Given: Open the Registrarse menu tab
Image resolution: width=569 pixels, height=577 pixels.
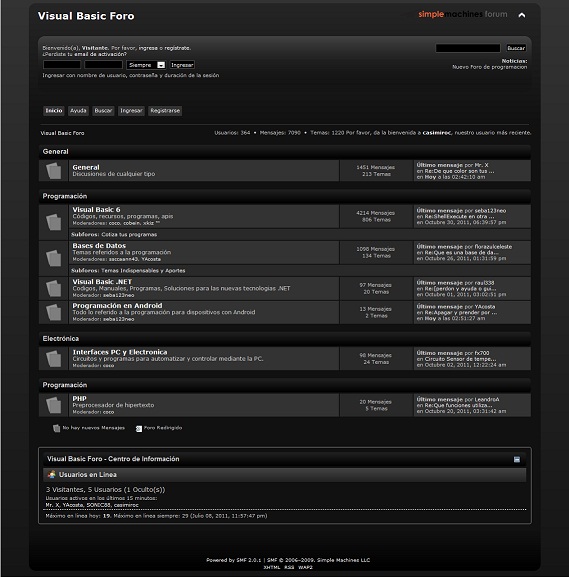Looking at the screenshot, I should coord(165,111).
